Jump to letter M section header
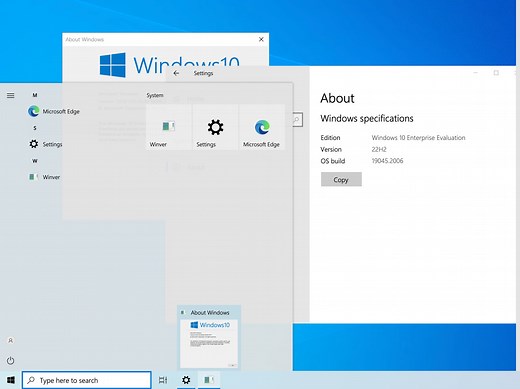The height and width of the screenshot is (389, 520). [35, 95]
